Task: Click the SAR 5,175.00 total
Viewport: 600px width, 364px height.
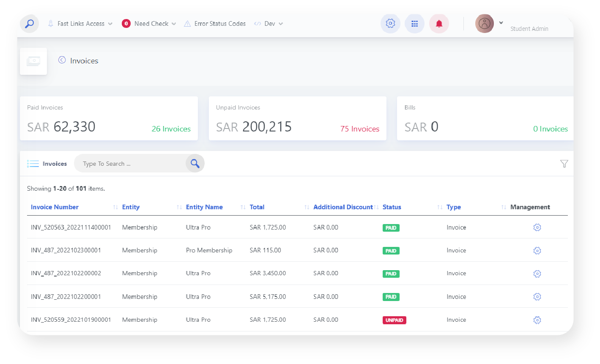Action: pyautogui.click(x=268, y=297)
